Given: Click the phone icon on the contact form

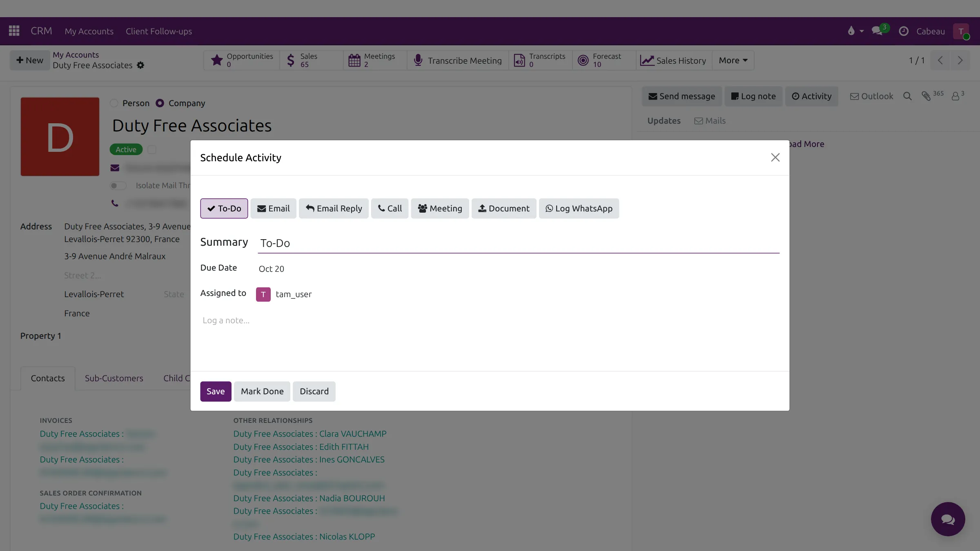Looking at the screenshot, I should pyautogui.click(x=115, y=203).
